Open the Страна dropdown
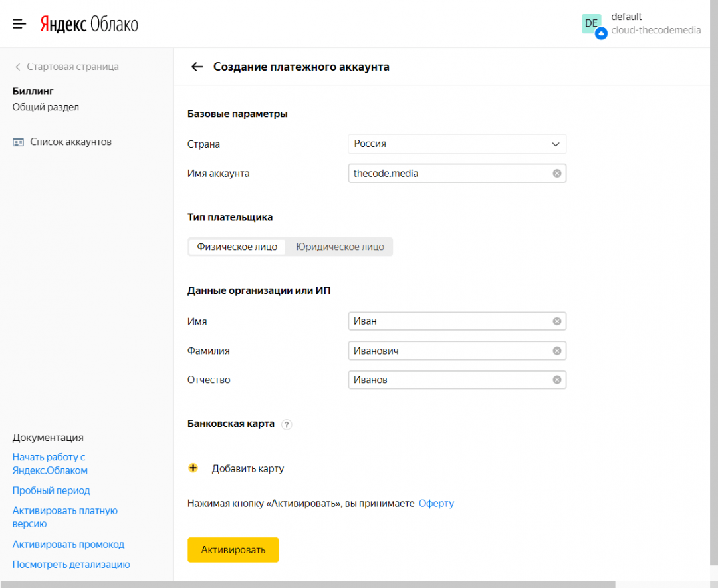The image size is (718, 588). (457, 144)
